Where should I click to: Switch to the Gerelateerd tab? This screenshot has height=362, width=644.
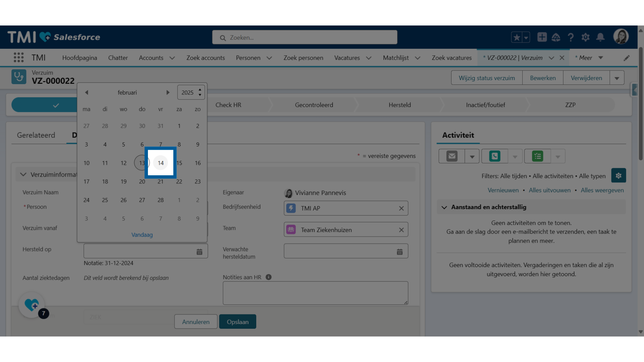pos(36,135)
